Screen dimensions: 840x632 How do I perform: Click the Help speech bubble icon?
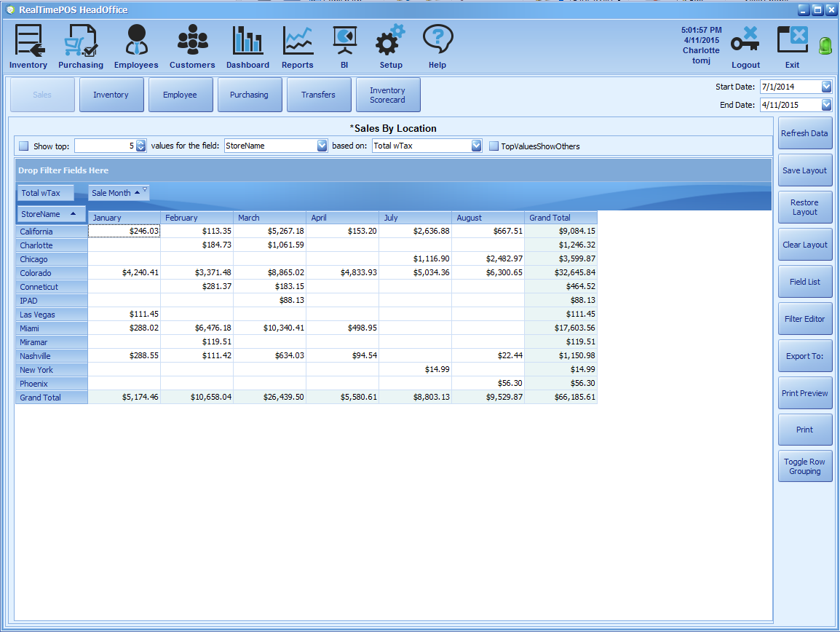[437, 42]
